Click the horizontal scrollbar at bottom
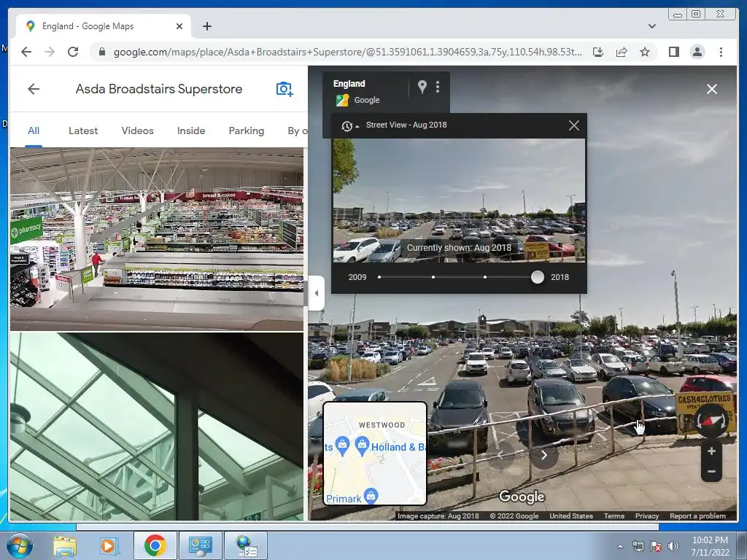This screenshot has width=747, height=560. 368,527
